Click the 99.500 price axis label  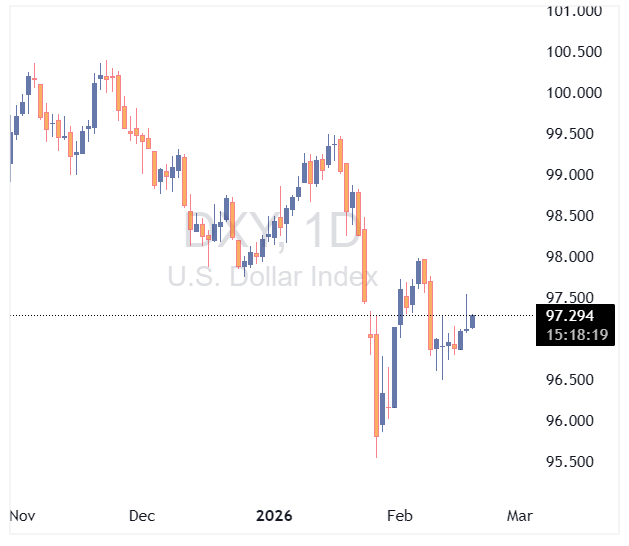tap(574, 134)
